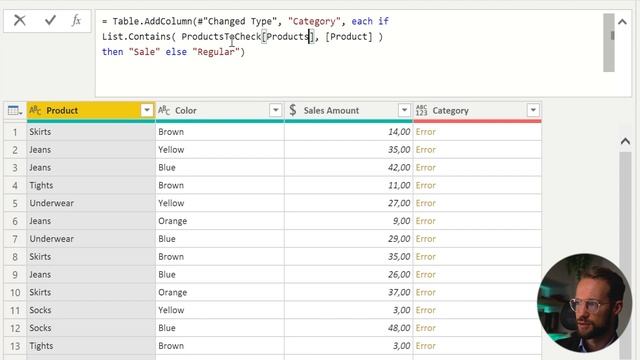The height and width of the screenshot is (360, 640).
Task: Click the Sales Amount currency type icon
Action: click(293, 110)
